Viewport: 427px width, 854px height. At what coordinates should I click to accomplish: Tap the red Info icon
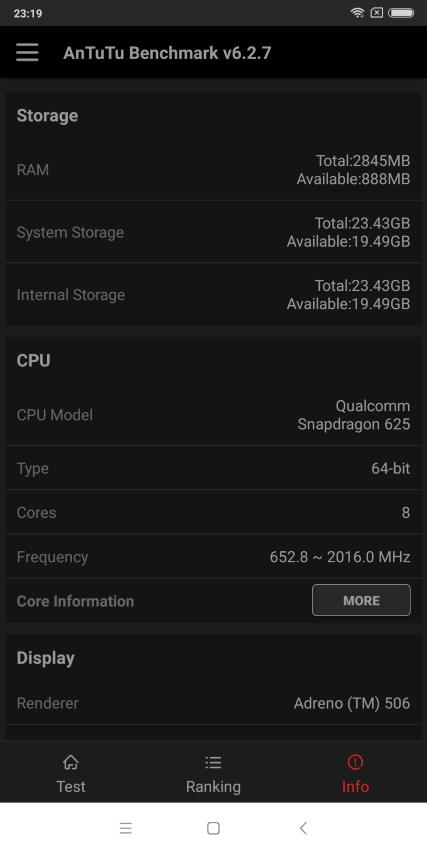point(355,762)
